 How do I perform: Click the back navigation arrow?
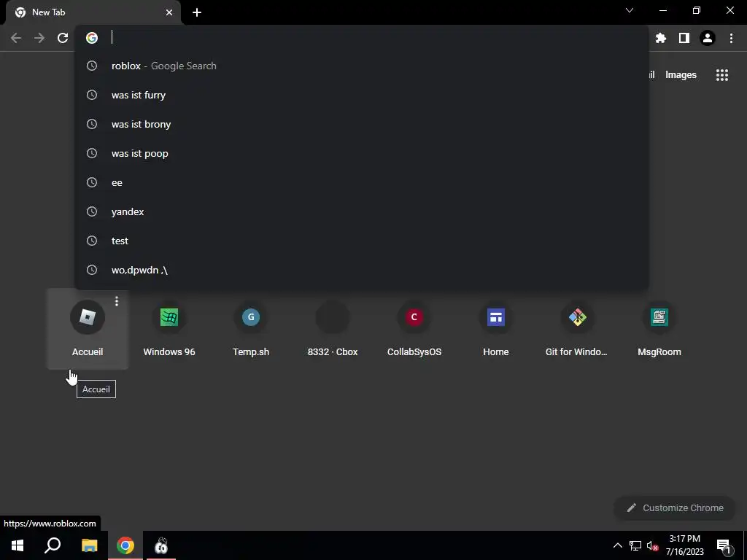tap(16, 38)
